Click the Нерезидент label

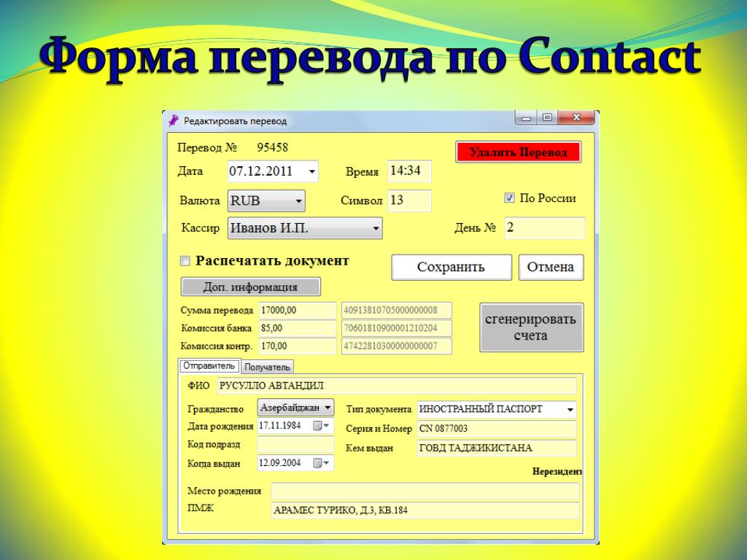[x=557, y=472]
